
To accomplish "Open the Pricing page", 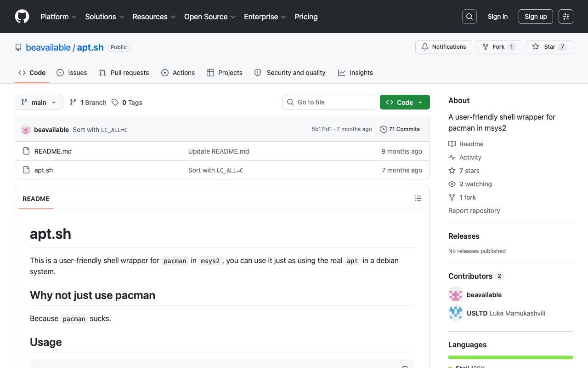I will pyautogui.click(x=306, y=17).
